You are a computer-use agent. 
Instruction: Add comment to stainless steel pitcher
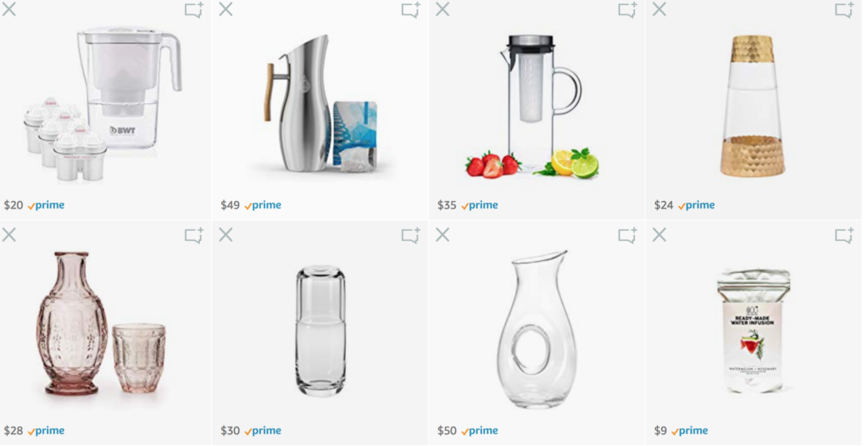[x=411, y=10]
